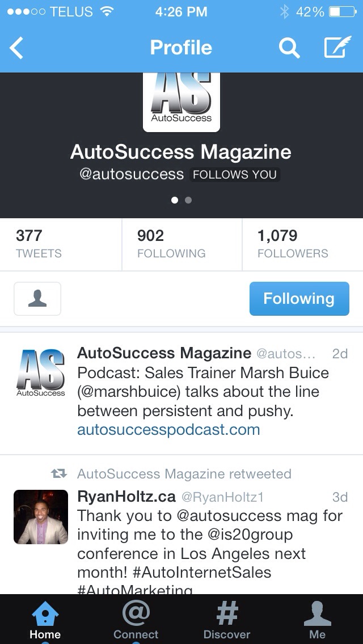Open the user actions person icon button

click(37, 299)
